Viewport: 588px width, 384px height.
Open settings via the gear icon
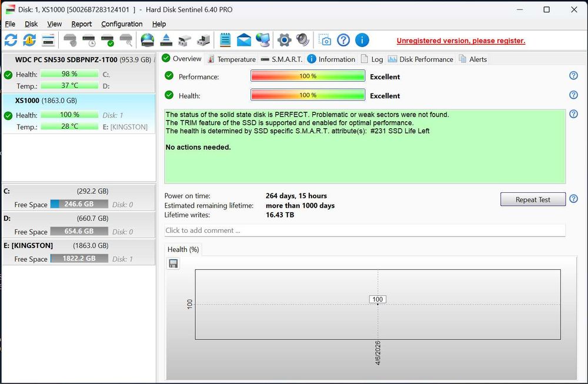pyautogui.click(x=284, y=40)
